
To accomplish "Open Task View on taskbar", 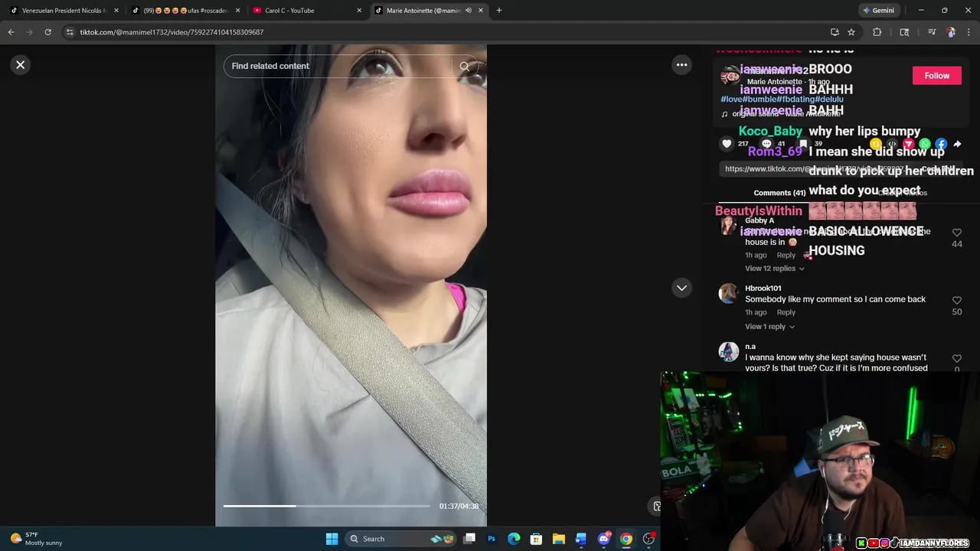I will (469, 539).
